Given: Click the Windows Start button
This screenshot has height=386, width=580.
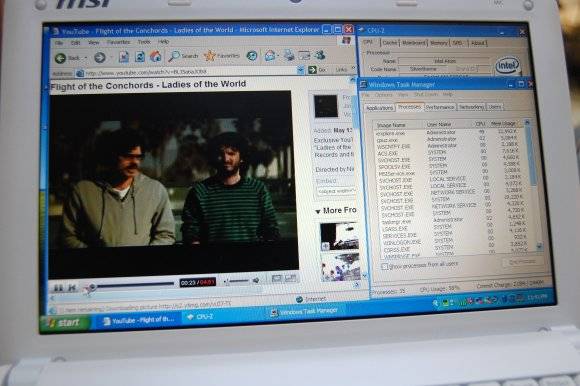Looking at the screenshot, I should [65, 323].
